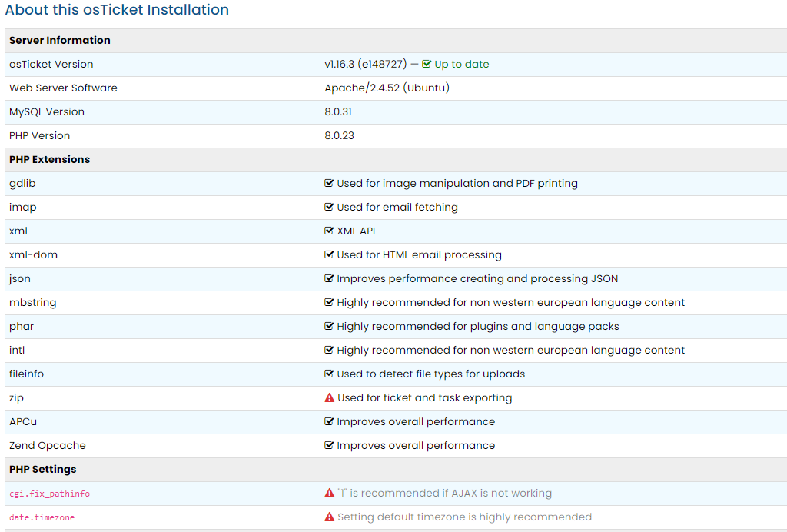
Task: Click the check icon in gdlib row
Action: click(x=330, y=184)
